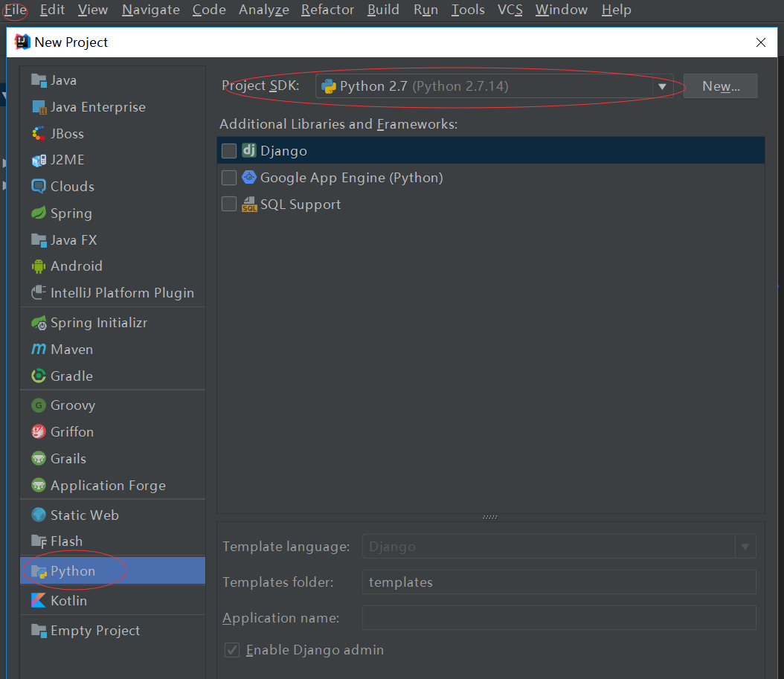Check the SQL Support checkbox
This screenshot has width=784, height=679.
point(229,204)
